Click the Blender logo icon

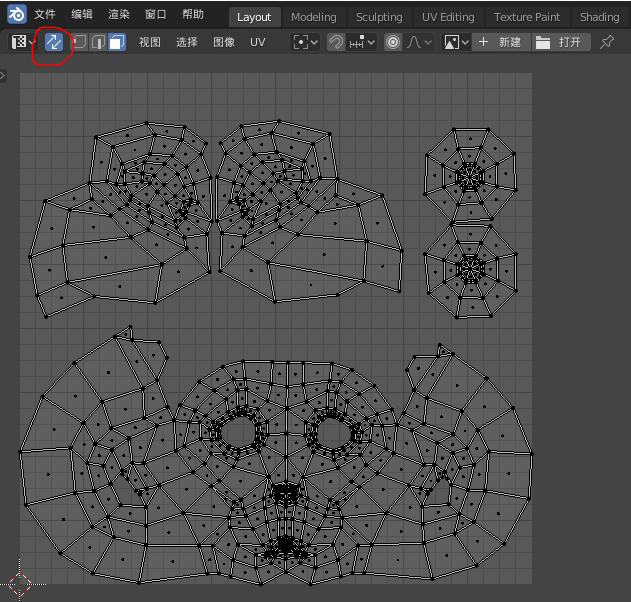tap(17, 14)
